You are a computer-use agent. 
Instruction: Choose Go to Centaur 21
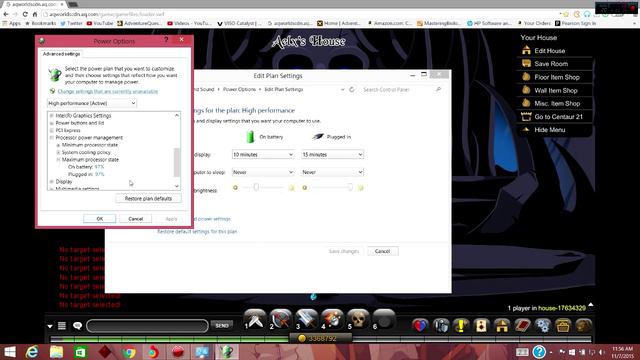pyautogui.click(x=558, y=117)
